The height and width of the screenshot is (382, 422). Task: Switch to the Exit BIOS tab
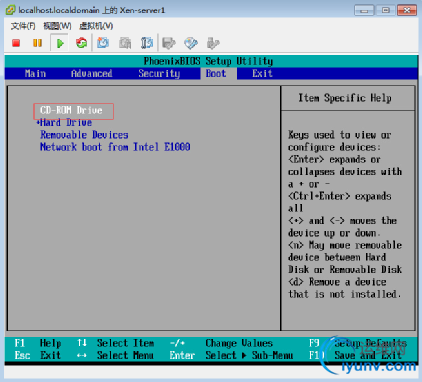pyautogui.click(x=262, y=74)
